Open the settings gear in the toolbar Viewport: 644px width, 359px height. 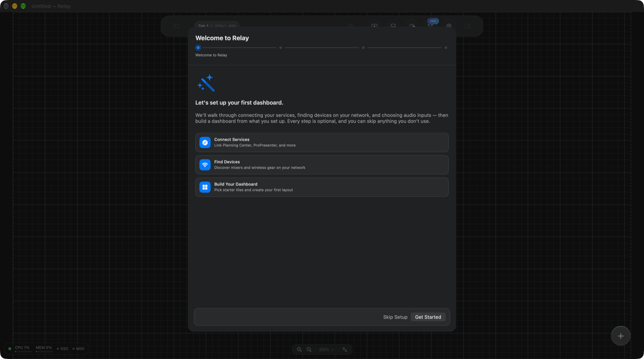coord(449,26)
